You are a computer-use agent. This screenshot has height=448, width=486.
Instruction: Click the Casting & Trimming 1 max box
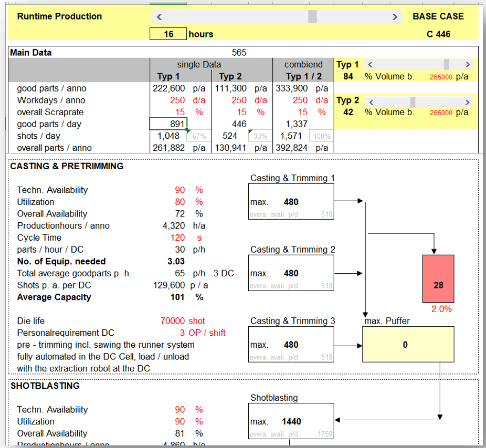(x=291, y=202)
